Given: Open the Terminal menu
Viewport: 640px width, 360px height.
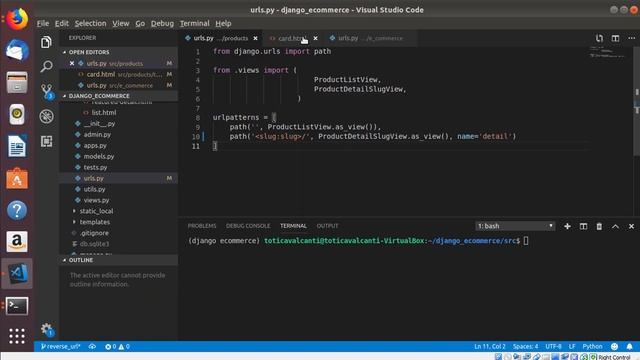Looking at the screenshot, I should pos(195,23).
